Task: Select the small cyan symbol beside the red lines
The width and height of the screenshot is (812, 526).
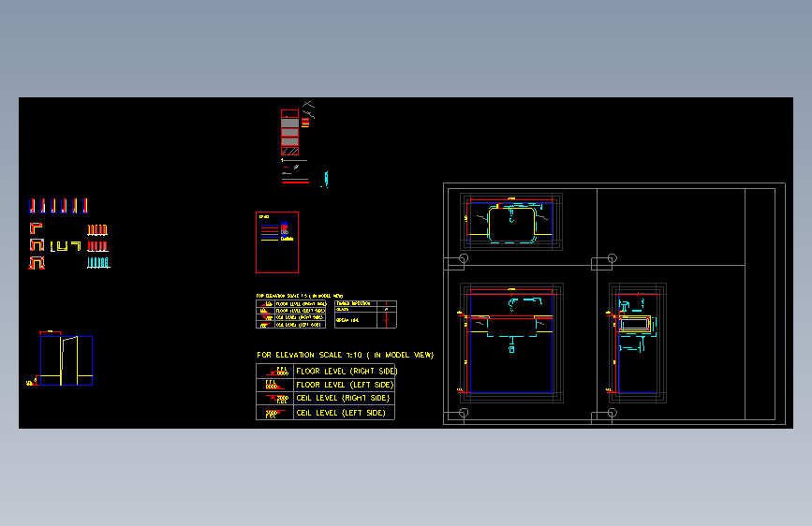Action: (325, 179)
